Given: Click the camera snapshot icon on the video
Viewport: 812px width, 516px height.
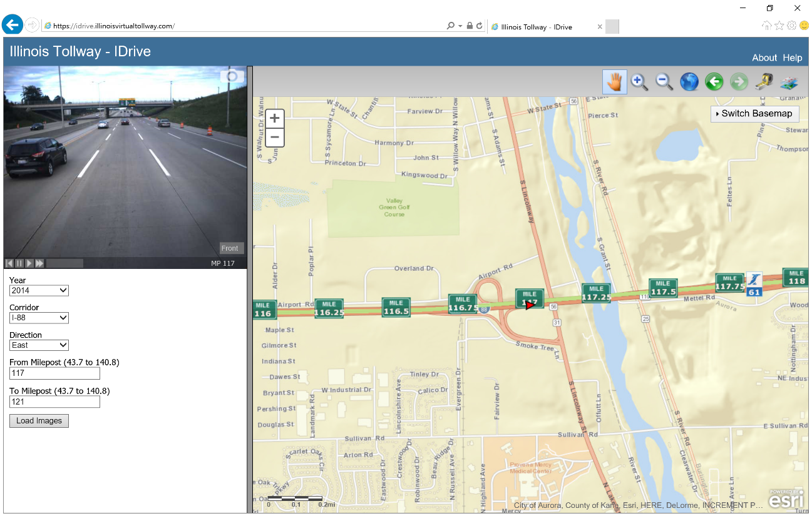Looking at the screenshot, I should pyautogui.click(x=232, y=76).
